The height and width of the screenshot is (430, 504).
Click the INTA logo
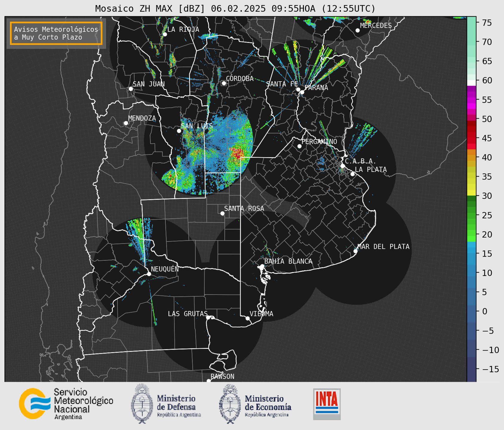point(327,404)
